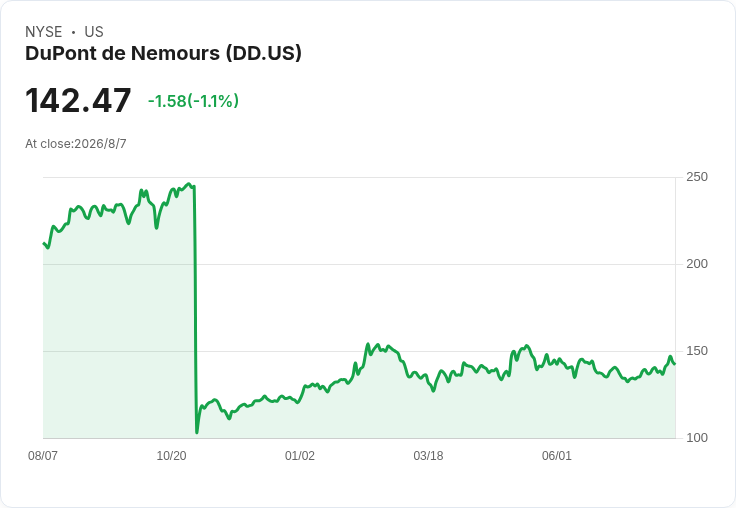Screen dimensions: 736x508
Task: Click the 142.47 price value
Action: (78, 100)
